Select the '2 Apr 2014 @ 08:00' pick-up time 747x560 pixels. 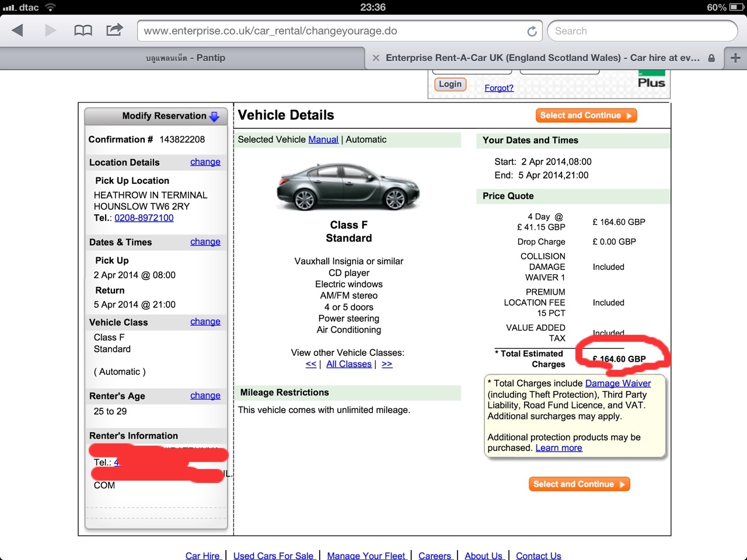pos(135,275)
